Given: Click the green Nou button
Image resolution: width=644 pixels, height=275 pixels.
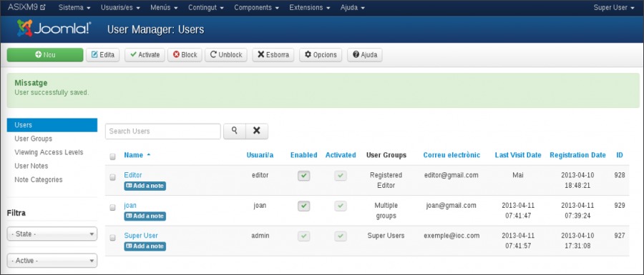Looking at the screenshot, I should [45, 55].
